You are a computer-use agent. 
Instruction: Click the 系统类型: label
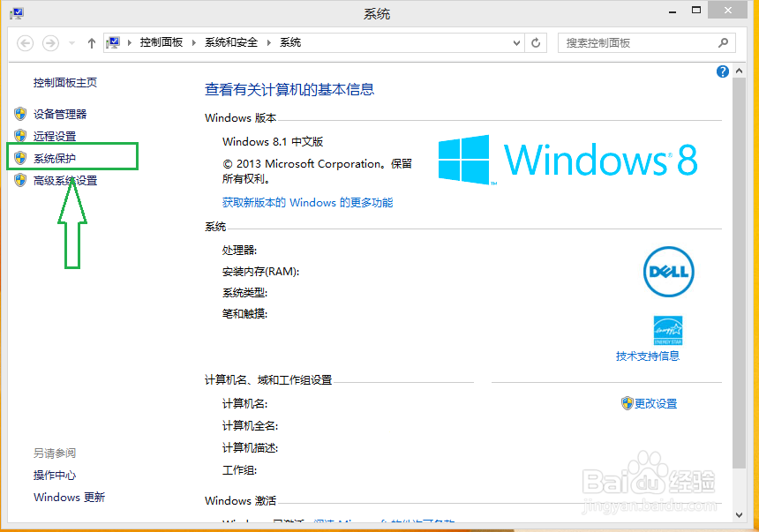(245, 293)
